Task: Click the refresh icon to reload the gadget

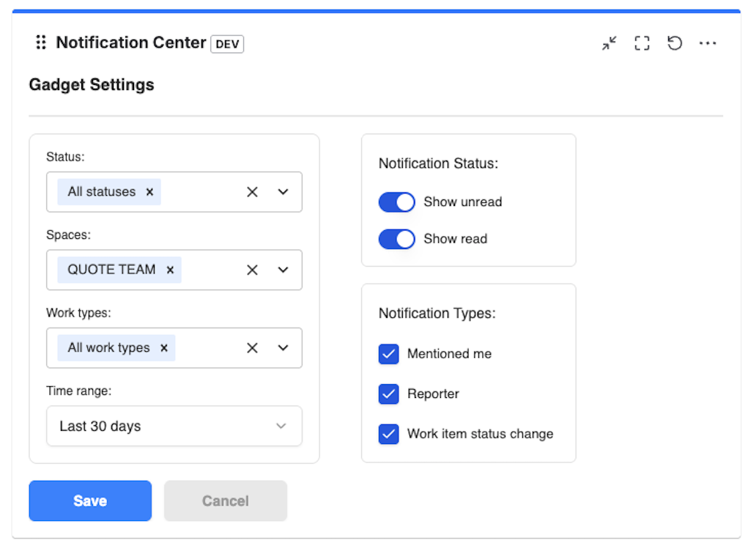Action: point(675,43)
